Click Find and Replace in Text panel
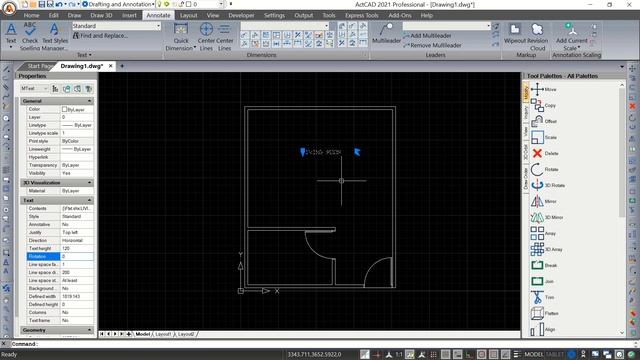 [x=100, y=36]
